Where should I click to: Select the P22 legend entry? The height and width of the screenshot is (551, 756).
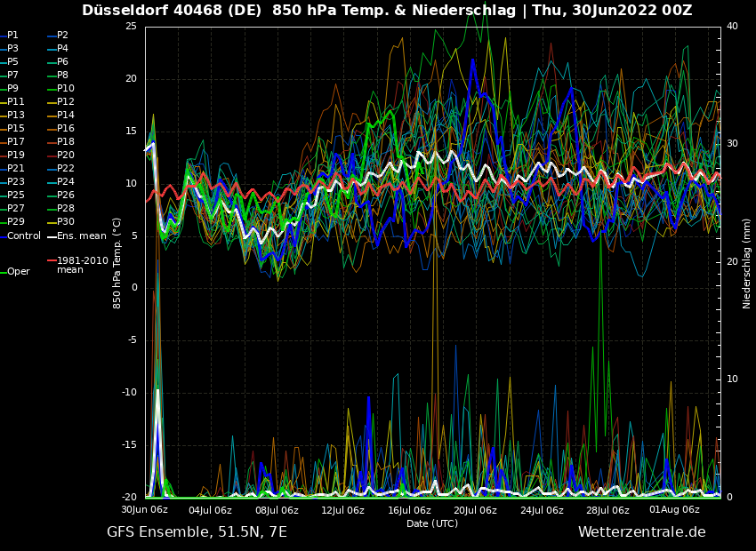coord(66,169)
